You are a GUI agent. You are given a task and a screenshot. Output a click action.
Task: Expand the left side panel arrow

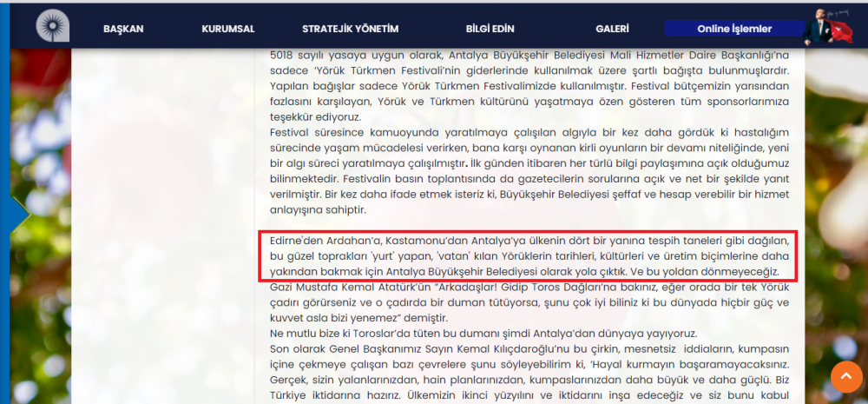click(19, 215)
